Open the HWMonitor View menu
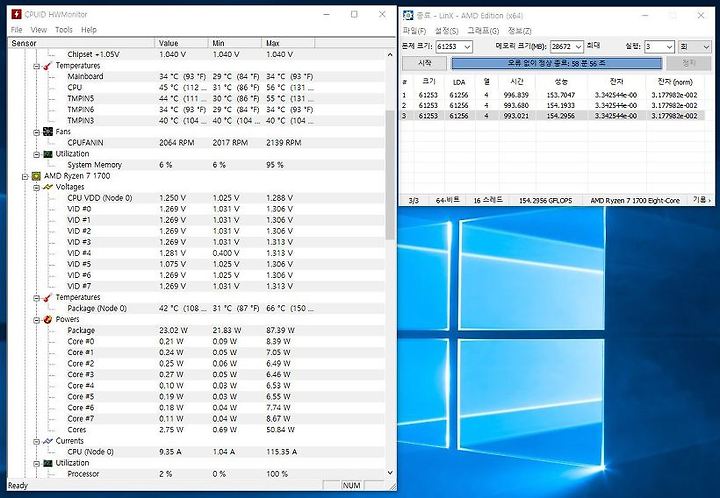720x498 pixels. tap(39, 30)
